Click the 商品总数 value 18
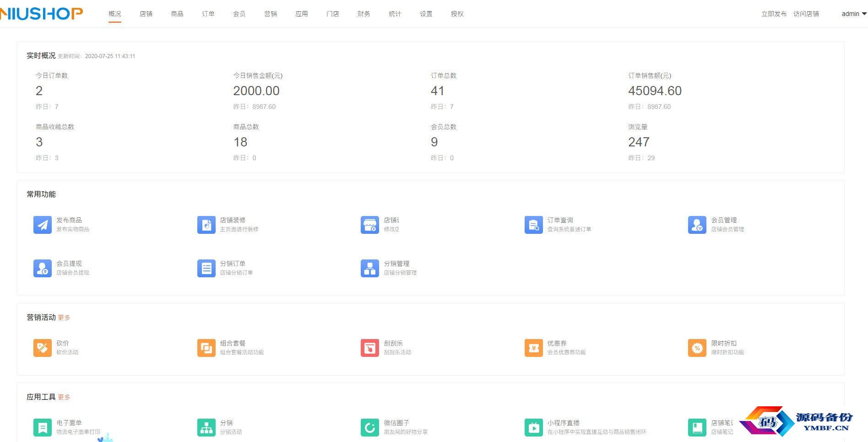Screen dimensions: 868x442 click(x=240, y=142)
